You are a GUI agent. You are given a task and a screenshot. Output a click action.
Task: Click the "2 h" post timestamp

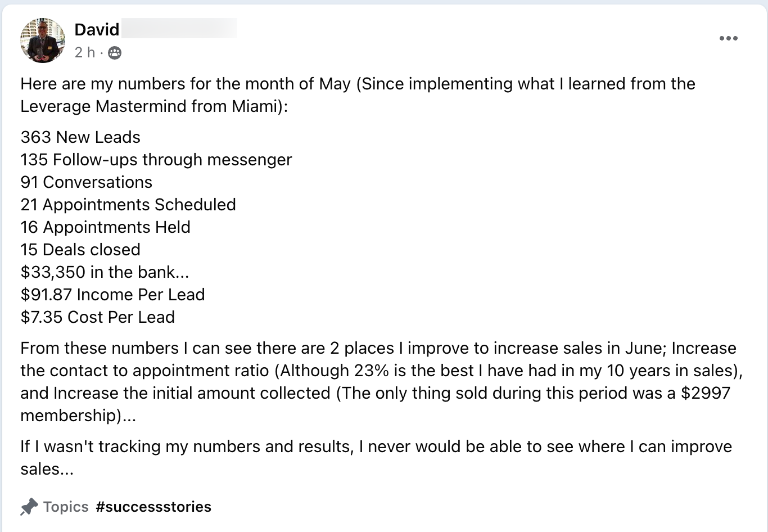click(x=84, y=52)
